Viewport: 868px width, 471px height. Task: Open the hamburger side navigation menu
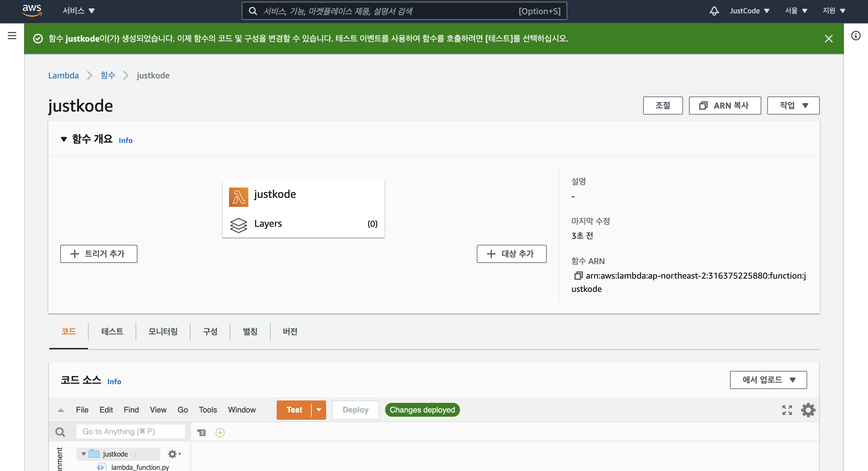point(12,35)
